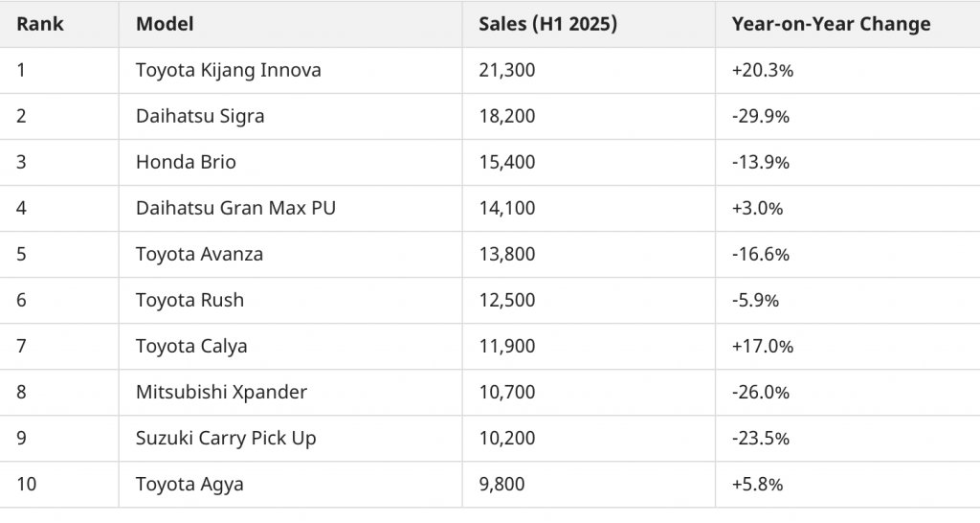Select the 9,800 sales cell

pos(501,484)
